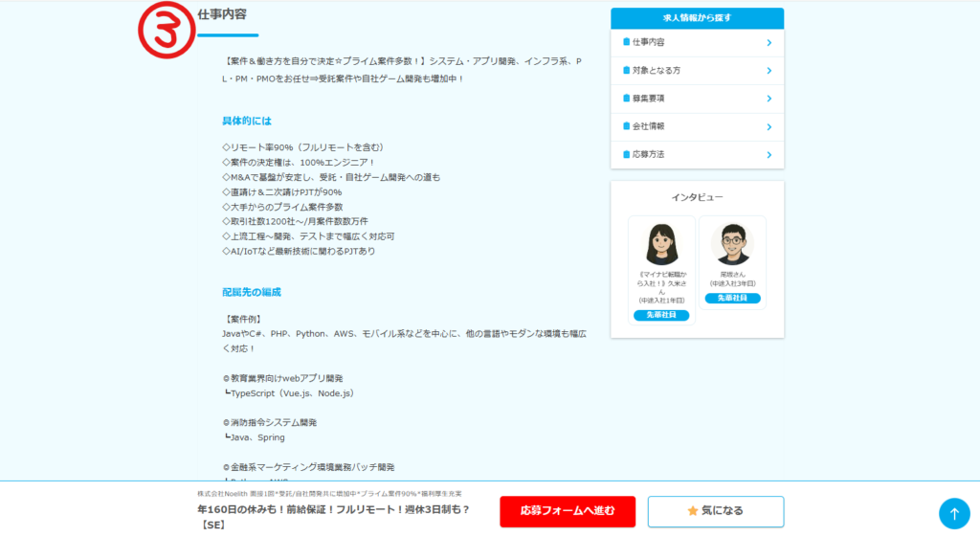This screenshot has height=537, width=980.
Task: Click the clipboard icon beside 応募方法
Action: point(626,154)
